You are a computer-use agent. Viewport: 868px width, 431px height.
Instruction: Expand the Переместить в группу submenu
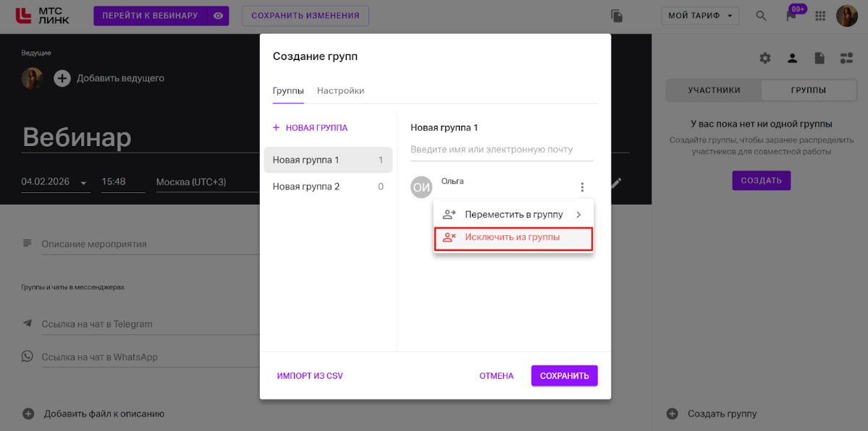coord(513,215)
